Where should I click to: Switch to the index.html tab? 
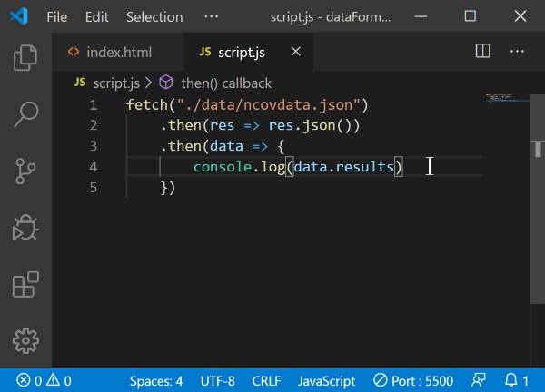pyautogui.click(x=117, y=52)
